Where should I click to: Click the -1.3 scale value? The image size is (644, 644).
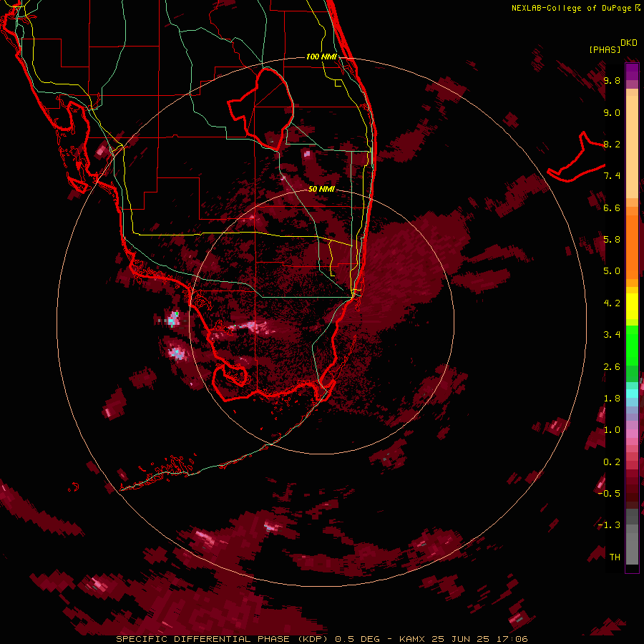pos(609,525)
